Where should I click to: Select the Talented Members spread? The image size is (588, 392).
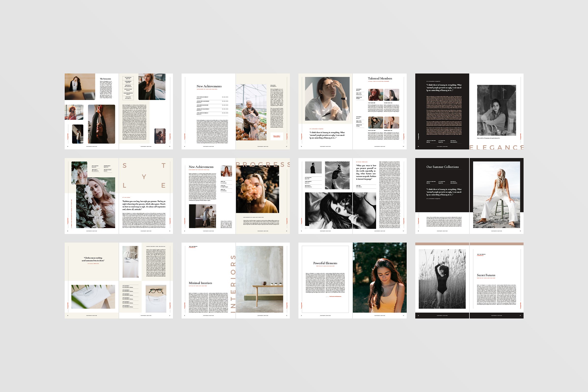352,111
